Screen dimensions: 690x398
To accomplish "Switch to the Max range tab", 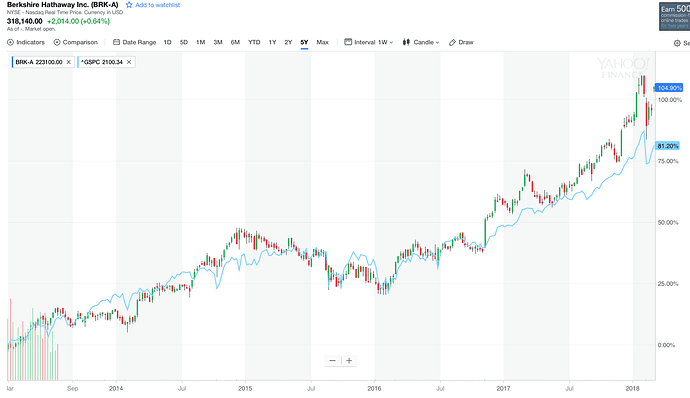I will 323,42.
